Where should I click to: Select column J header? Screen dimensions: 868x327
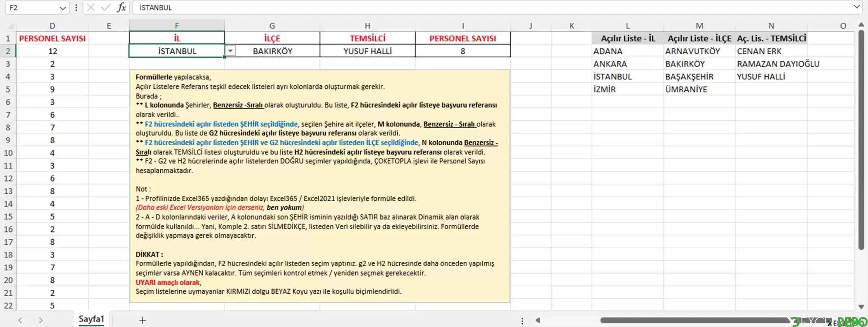coord(531,26)
